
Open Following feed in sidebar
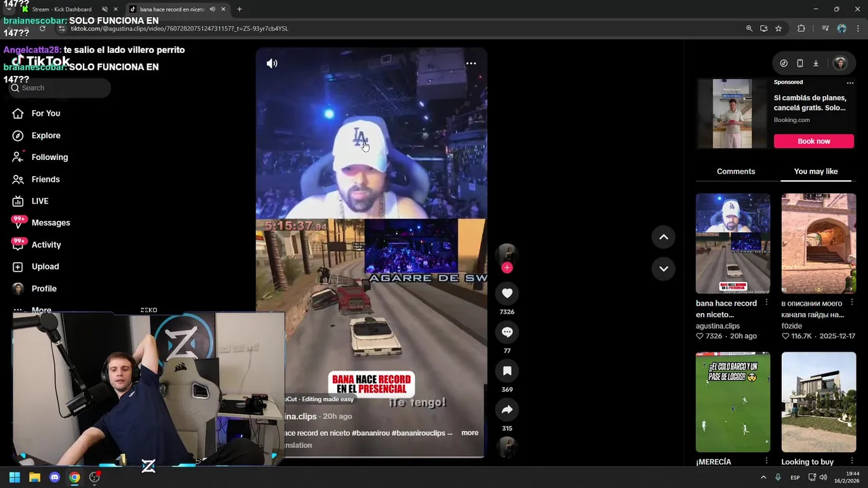41,157
